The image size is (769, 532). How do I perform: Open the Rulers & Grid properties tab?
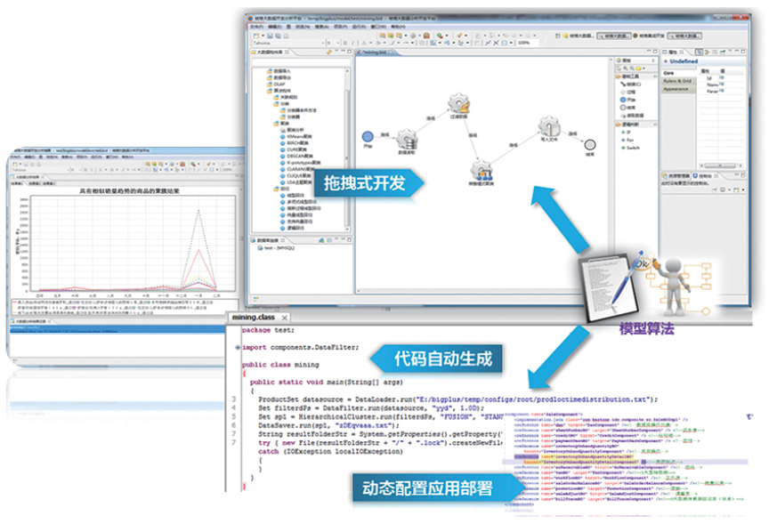tap(678, 81)
